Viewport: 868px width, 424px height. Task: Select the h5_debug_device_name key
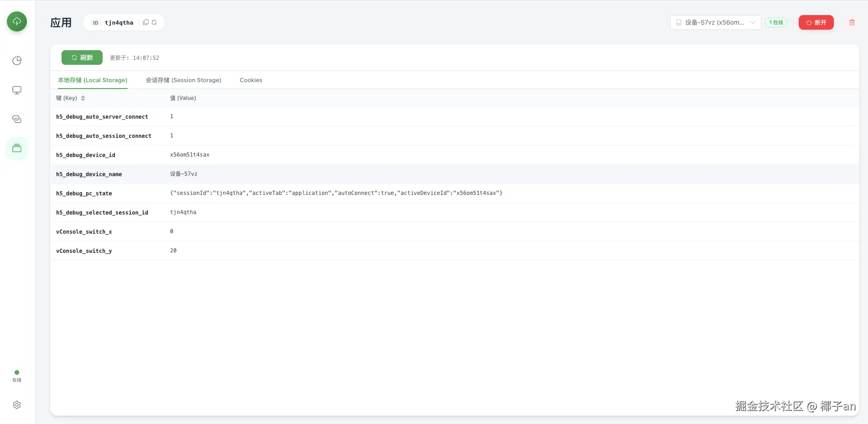89,174
